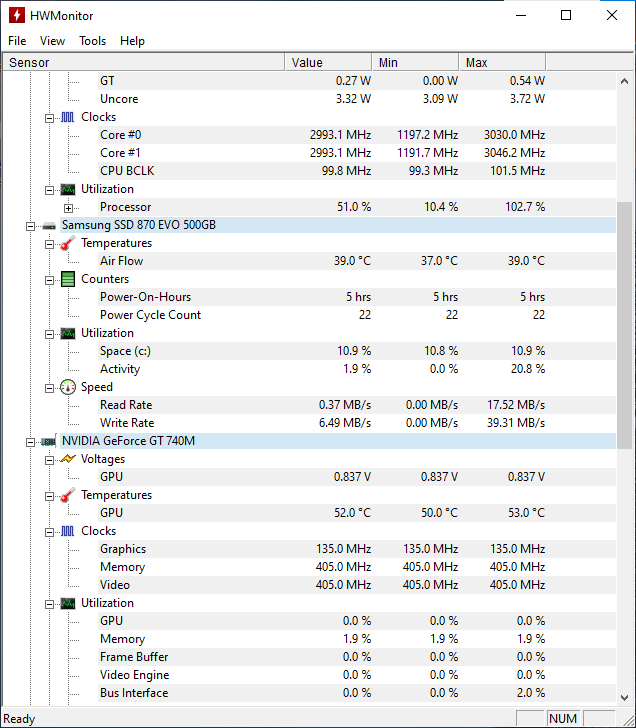Collapse the GPU Temperatures group
This screenshot has height=728, width=636.
point(49,496)
